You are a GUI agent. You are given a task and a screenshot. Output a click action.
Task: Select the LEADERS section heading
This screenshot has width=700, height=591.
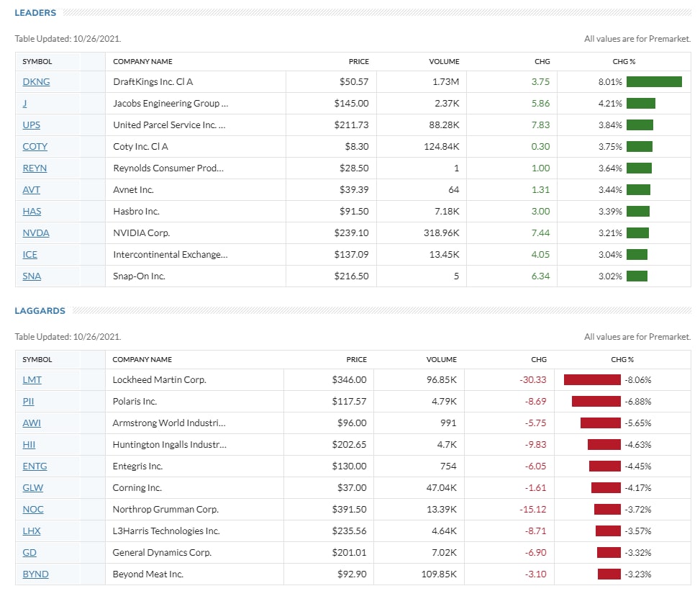tap(35, 12)
